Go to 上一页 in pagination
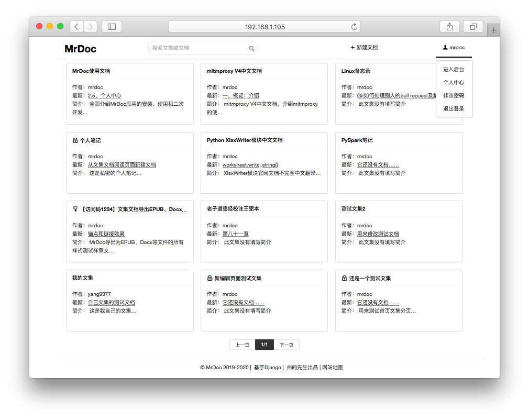 click(242, 345)
